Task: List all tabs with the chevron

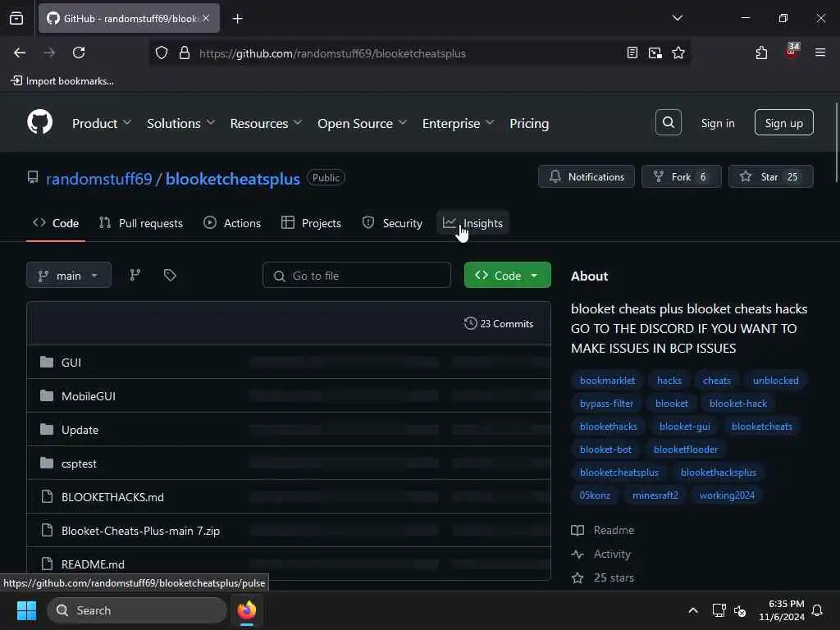Action: click(677, 18)
